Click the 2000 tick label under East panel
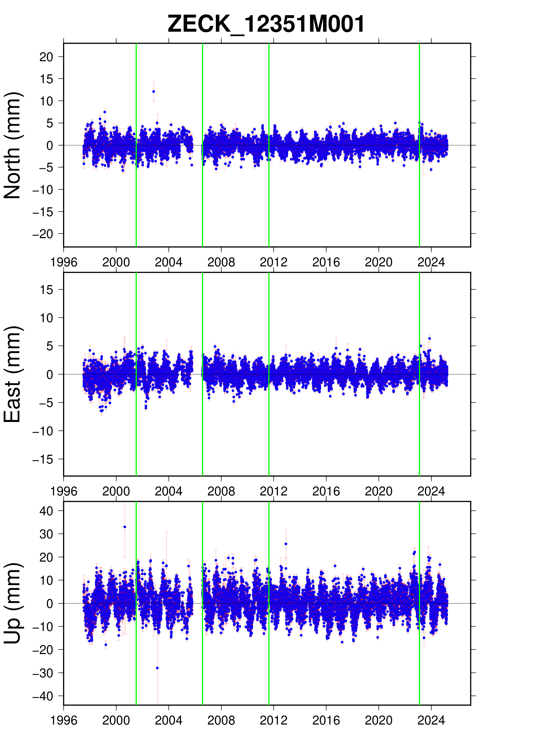Image resolution: width=534 pixels, height=756 pixels. coord(116,491)
